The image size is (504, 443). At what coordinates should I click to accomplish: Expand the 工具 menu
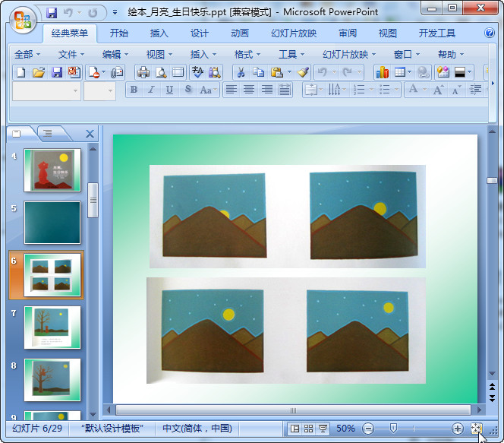pos(291,55)
